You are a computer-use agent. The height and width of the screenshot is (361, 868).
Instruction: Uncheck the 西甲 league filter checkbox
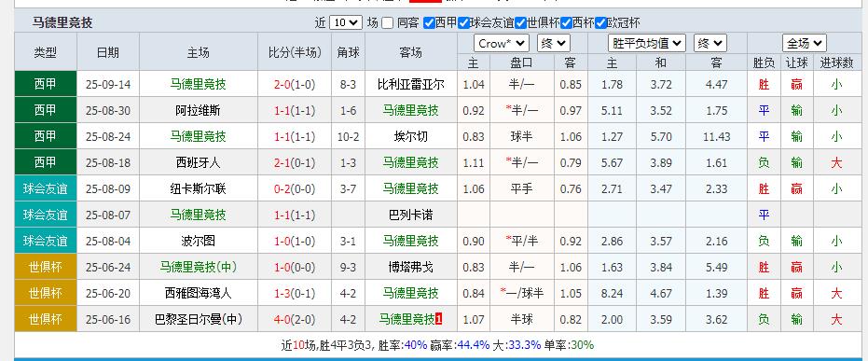[429, 23]
